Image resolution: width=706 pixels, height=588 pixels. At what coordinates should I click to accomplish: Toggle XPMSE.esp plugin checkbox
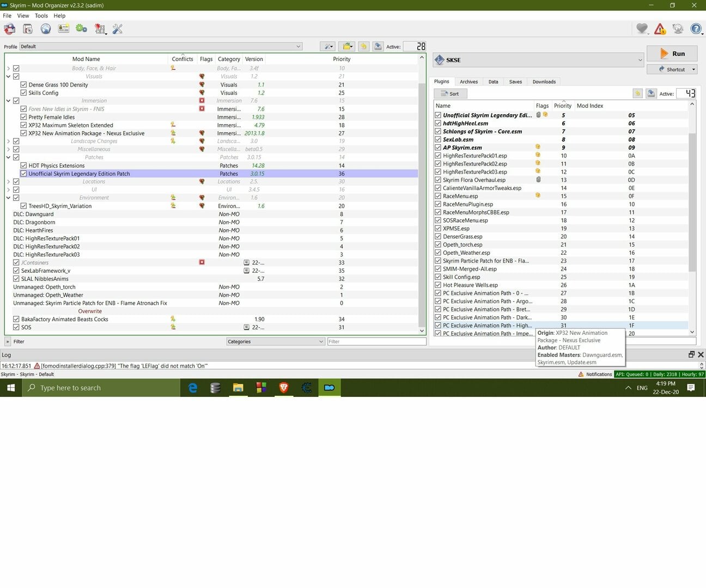pos(438,228)
